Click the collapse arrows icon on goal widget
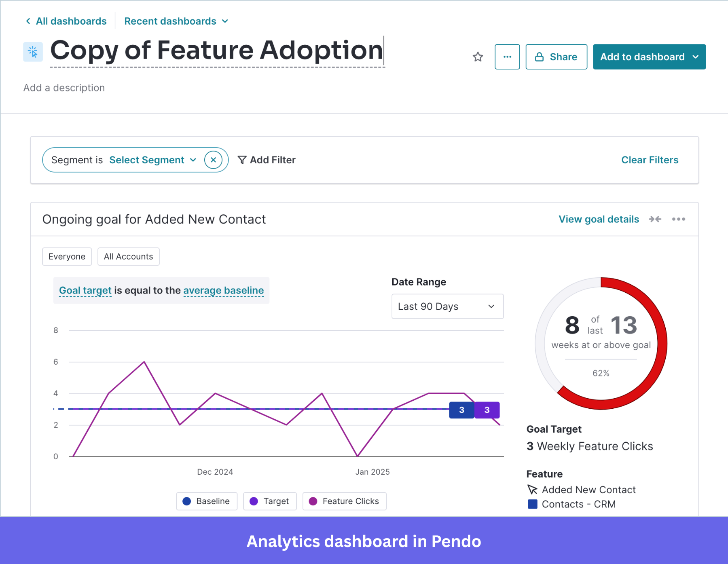Image resolution: width=728 pixels, height=564 pixels. (x=655, y=219)
